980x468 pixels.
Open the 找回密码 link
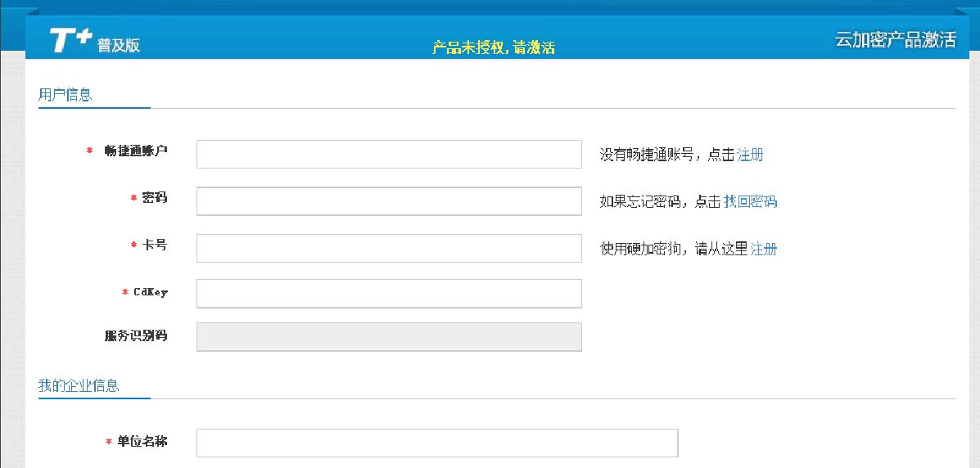coord(750,201)
